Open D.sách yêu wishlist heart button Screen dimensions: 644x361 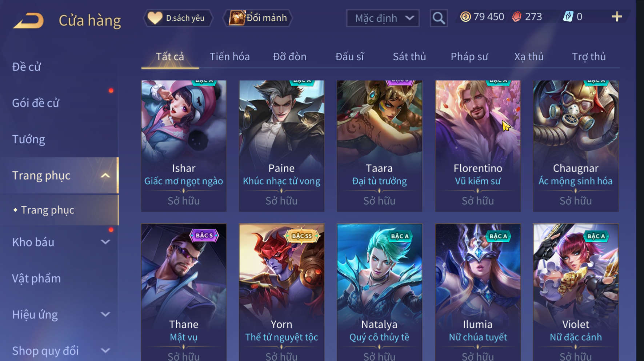point(178,18)
